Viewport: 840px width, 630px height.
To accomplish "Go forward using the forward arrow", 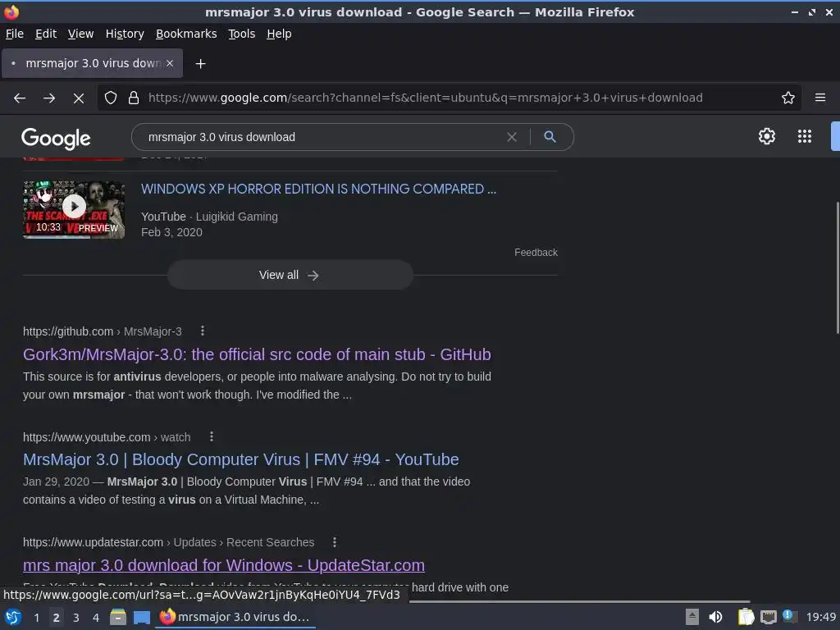I will tap(49, 98).
